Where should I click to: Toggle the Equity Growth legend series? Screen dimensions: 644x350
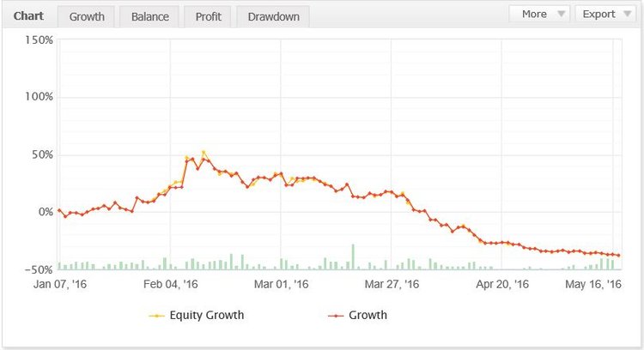coord(208,315)
